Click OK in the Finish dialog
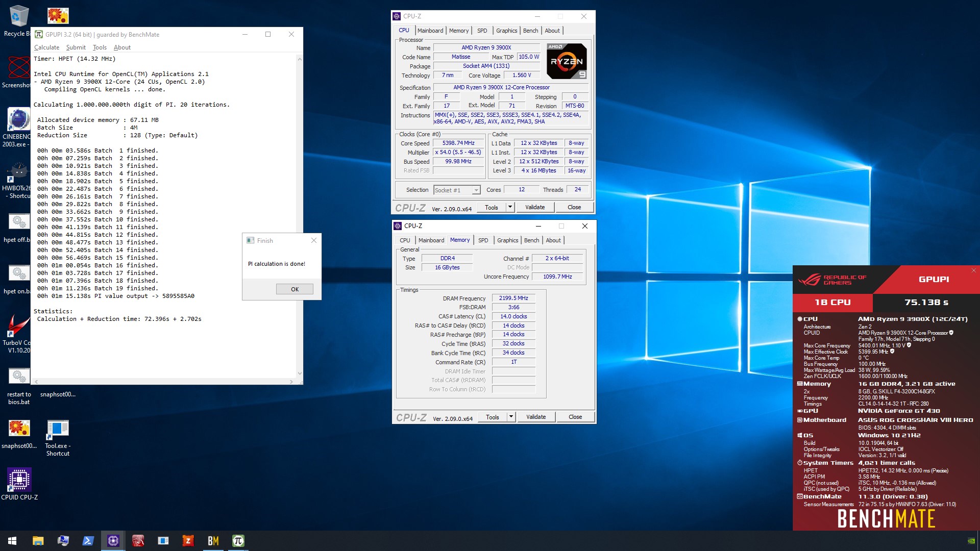 pos(295,289)
